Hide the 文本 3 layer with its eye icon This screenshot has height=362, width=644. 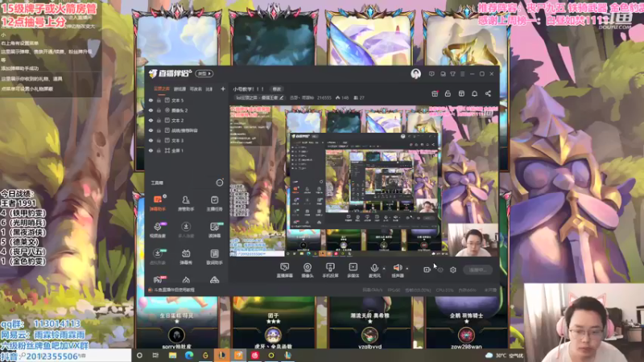pyautogui.click(x=151, y=140)
